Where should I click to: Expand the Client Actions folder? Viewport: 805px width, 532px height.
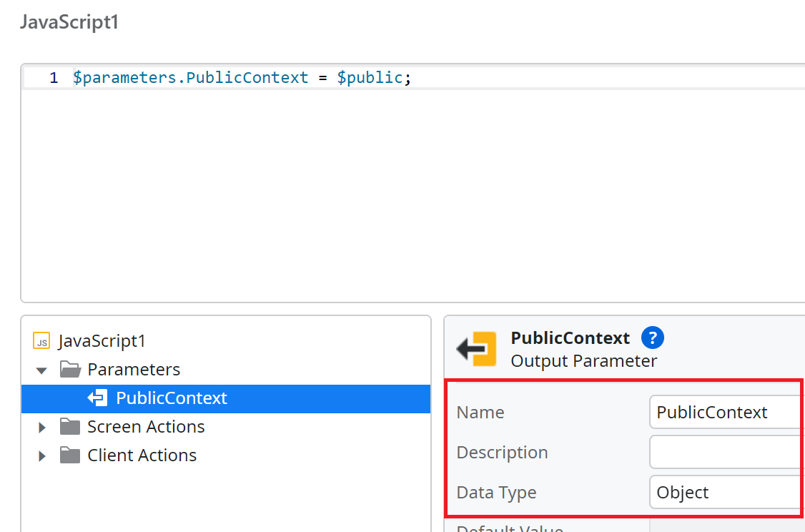tap(41, 455)
